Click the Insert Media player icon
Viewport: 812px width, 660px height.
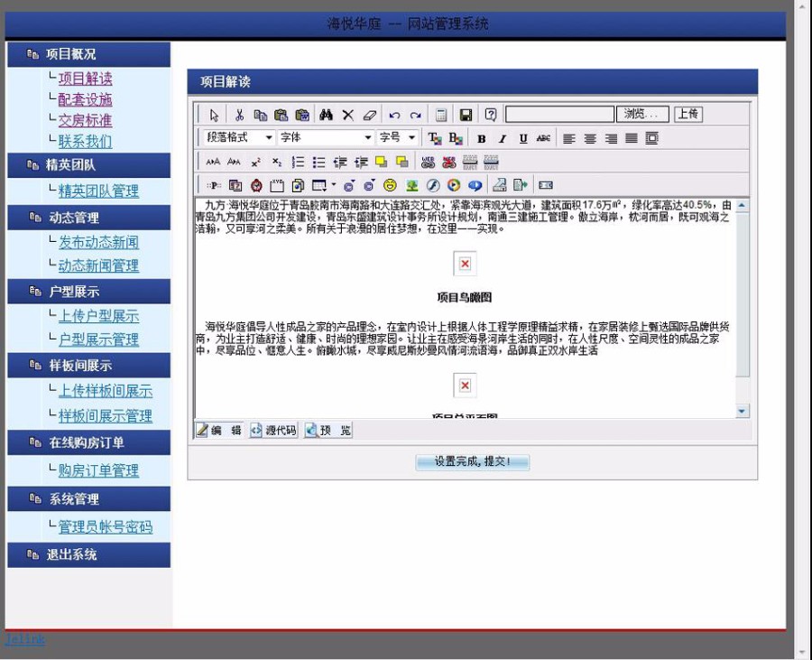point(454,185)
